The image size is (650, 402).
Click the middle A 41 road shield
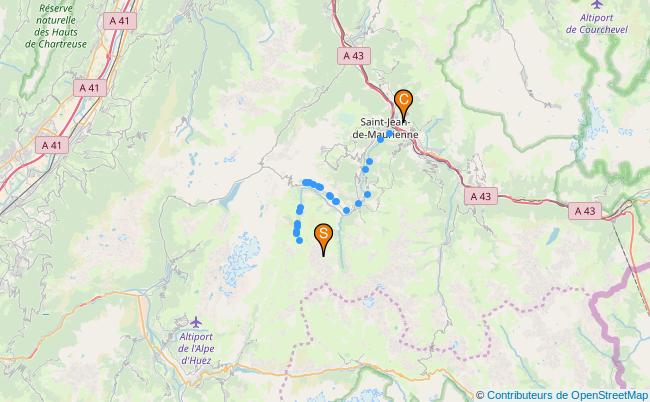pyautogui.click(x=90, y=88)
